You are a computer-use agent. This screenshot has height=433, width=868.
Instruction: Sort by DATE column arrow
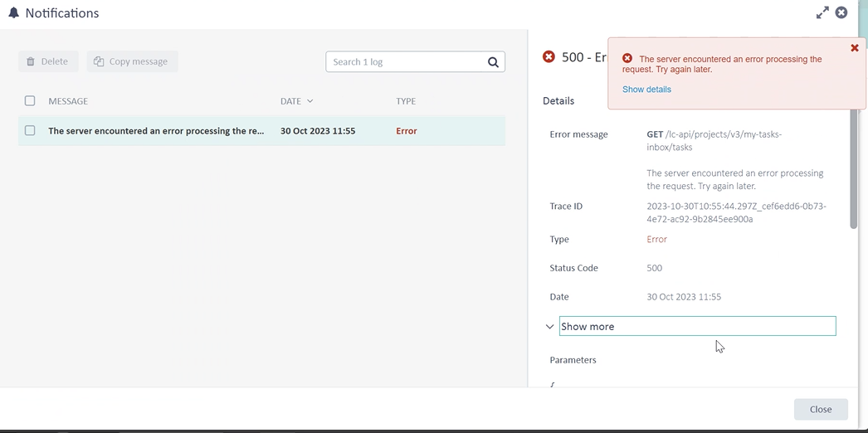(x=310, y=101)
